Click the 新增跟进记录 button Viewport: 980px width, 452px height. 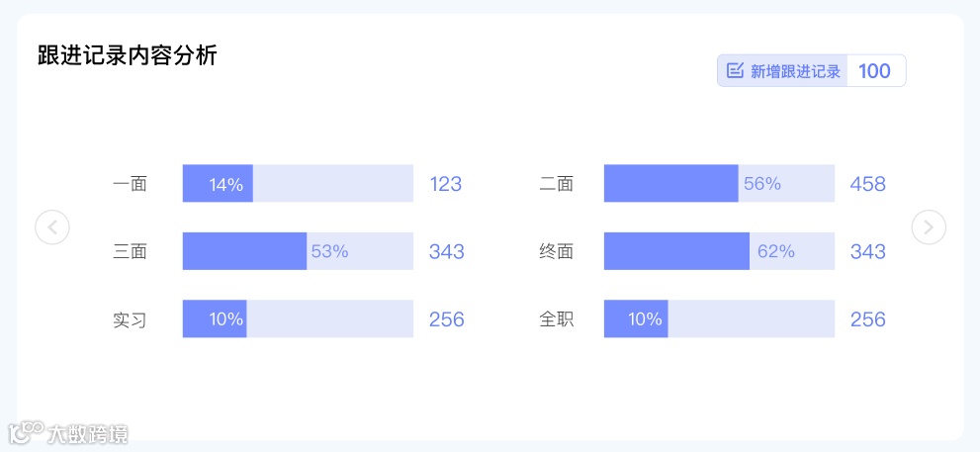click(782, 70)
